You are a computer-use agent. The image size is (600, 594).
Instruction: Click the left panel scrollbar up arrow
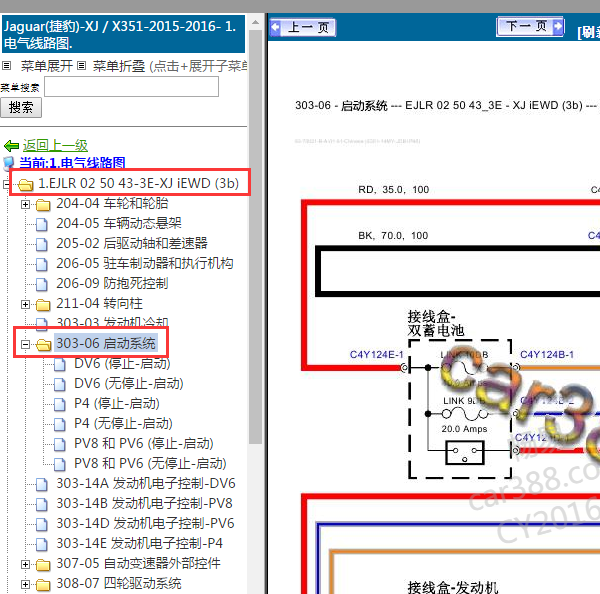pyautogui.click(x=255, y=22)
